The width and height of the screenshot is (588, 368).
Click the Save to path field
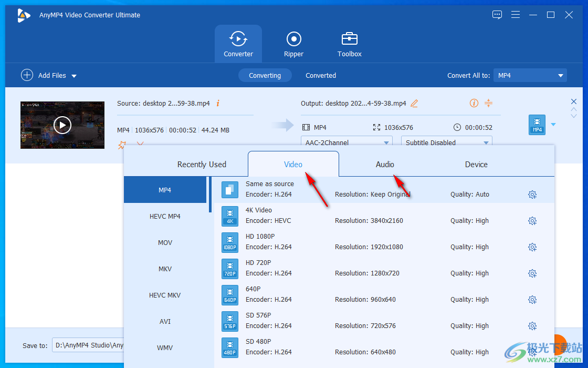88,345
